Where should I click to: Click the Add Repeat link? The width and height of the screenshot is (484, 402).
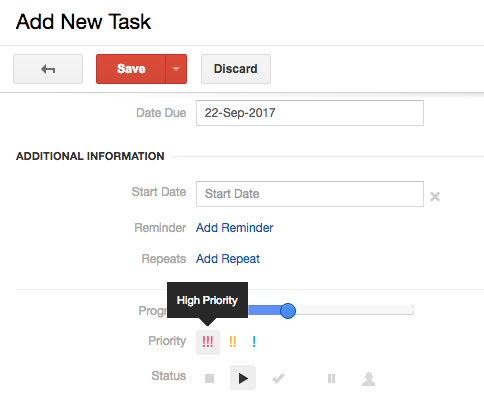pos(228,259)
